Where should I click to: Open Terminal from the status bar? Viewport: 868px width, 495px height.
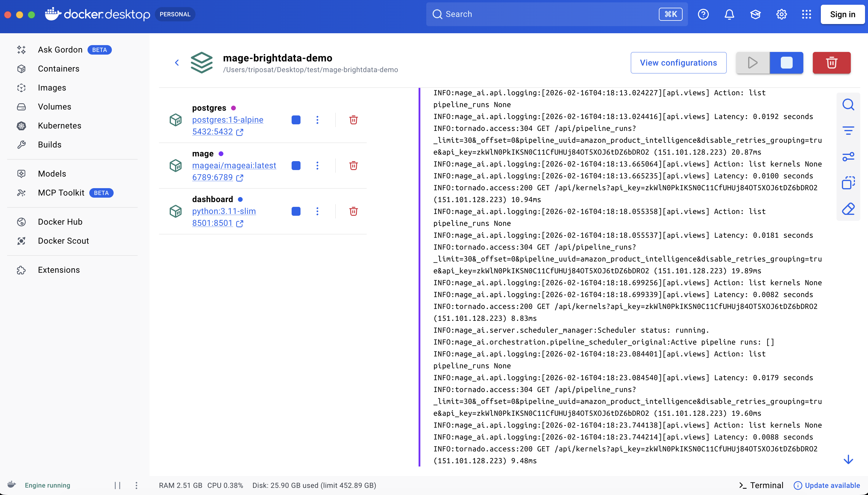pyautogui.click(x=761, y=485)
